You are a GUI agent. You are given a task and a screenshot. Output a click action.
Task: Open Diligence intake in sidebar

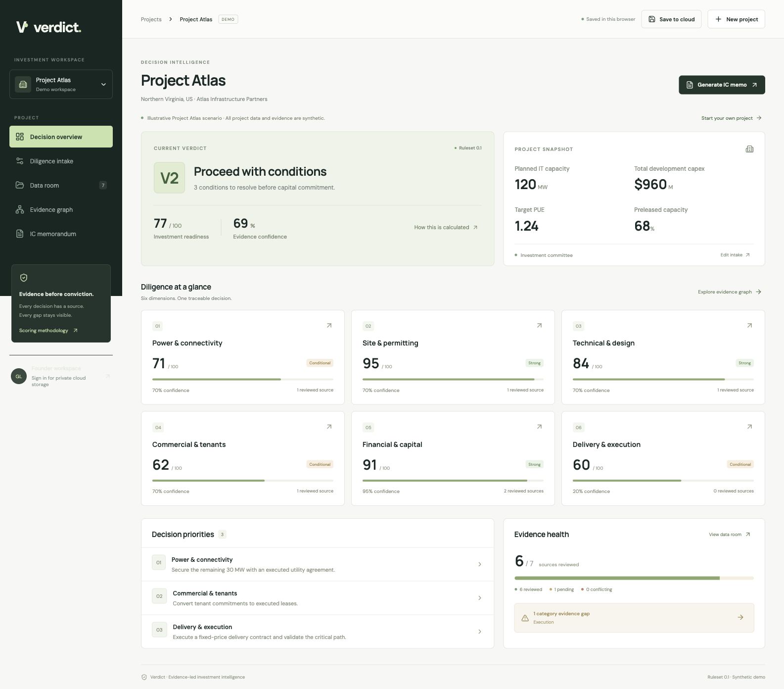(61, 161)
